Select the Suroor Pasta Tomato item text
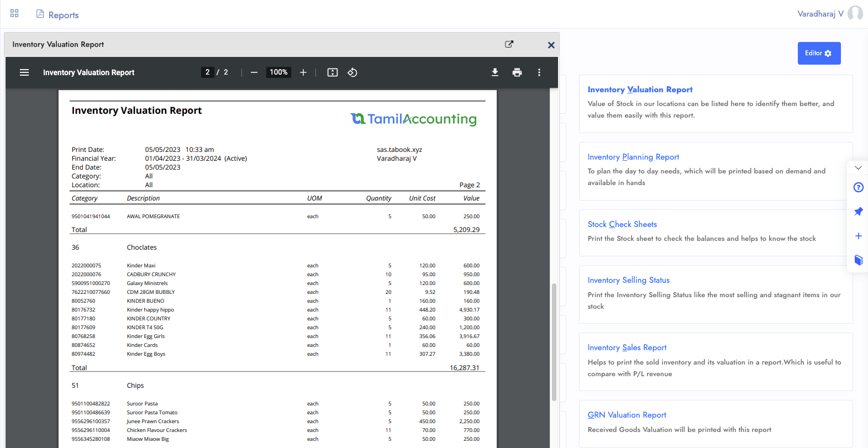The height and width of the screenshot is (448, 868). click(152, 413)
